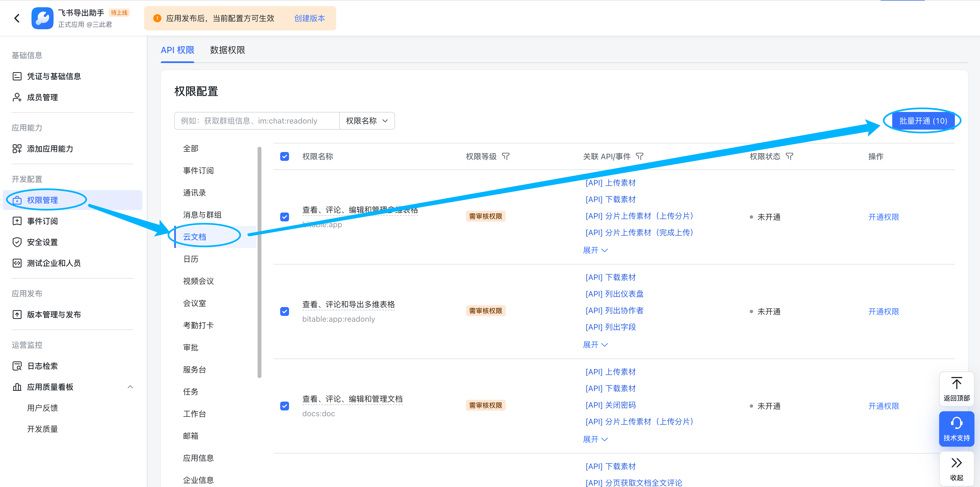Expand API list for bitable:app:readonly row
This screenshot has width=980, height=487.
[x=595, y=345]
